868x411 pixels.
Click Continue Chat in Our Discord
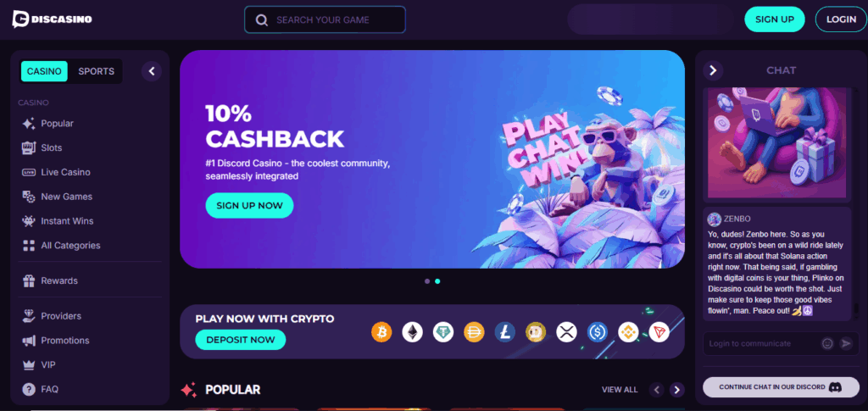pyautogui.click(x=781, y=387)
